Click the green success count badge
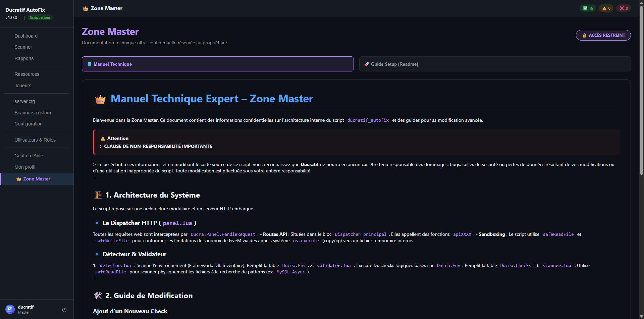This screenshot has height=319, width=644. (x=587, y=8)
